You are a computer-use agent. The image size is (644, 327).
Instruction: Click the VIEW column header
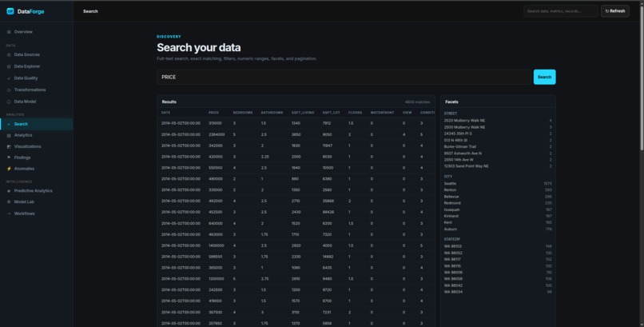(407, 113)
